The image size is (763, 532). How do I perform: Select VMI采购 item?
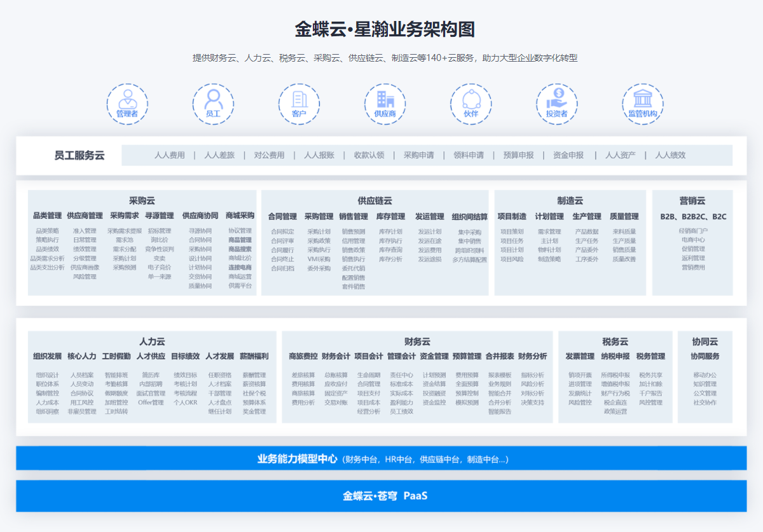319,259
